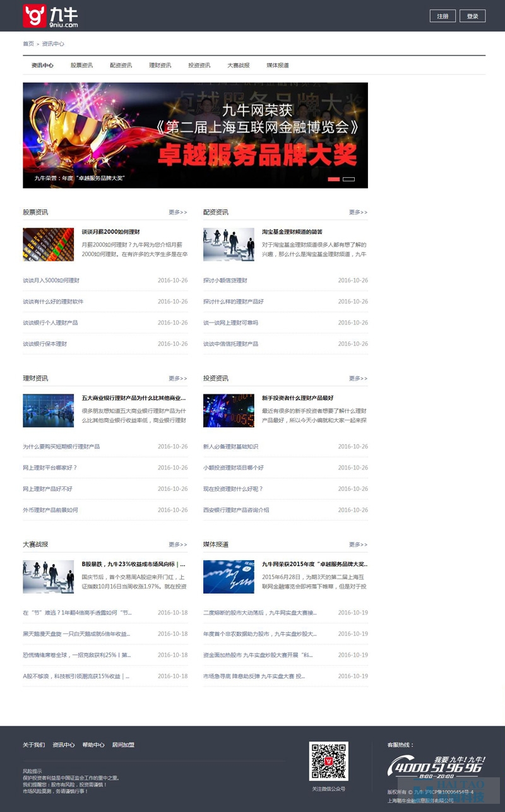Open 网上理财平台哪家好？ link
Screen dimensions: 505x812
50,468
